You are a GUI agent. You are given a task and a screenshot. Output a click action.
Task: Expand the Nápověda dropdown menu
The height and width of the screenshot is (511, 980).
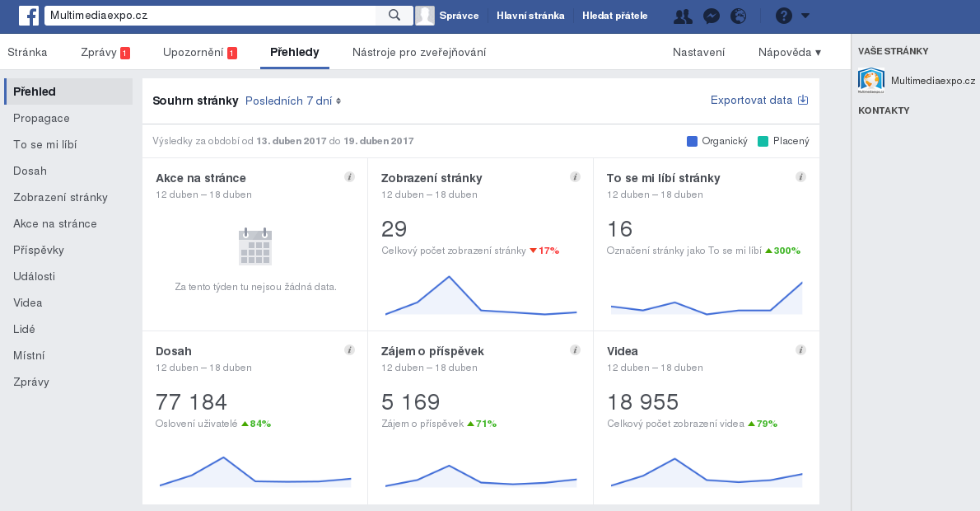(789, 52)
